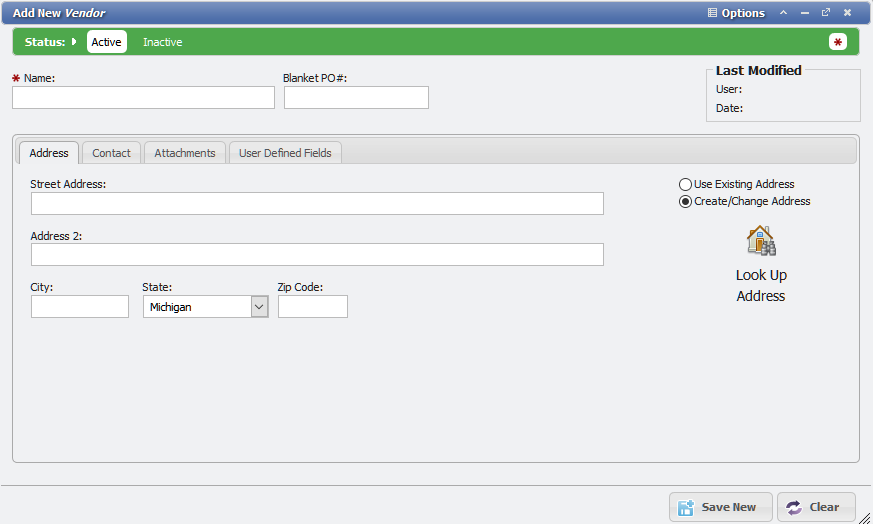Pop out the window with the external icon

pos(826,13)
